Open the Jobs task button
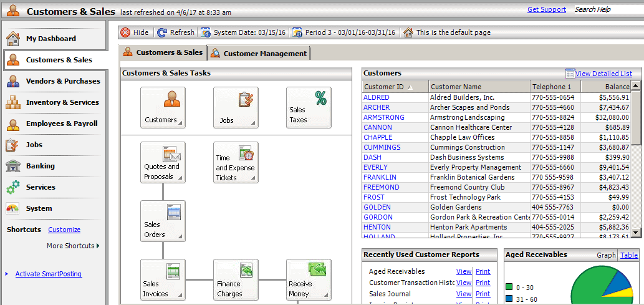644x305 pixels. pos(236,107)
